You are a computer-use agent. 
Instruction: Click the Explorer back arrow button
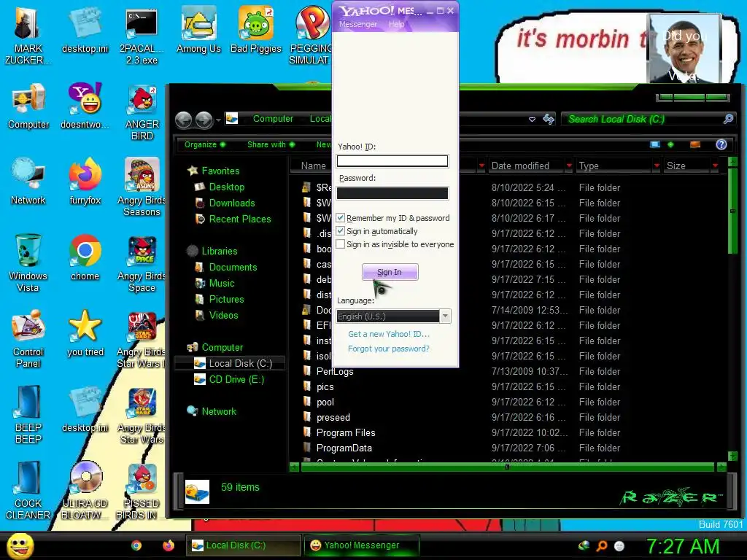183,120
